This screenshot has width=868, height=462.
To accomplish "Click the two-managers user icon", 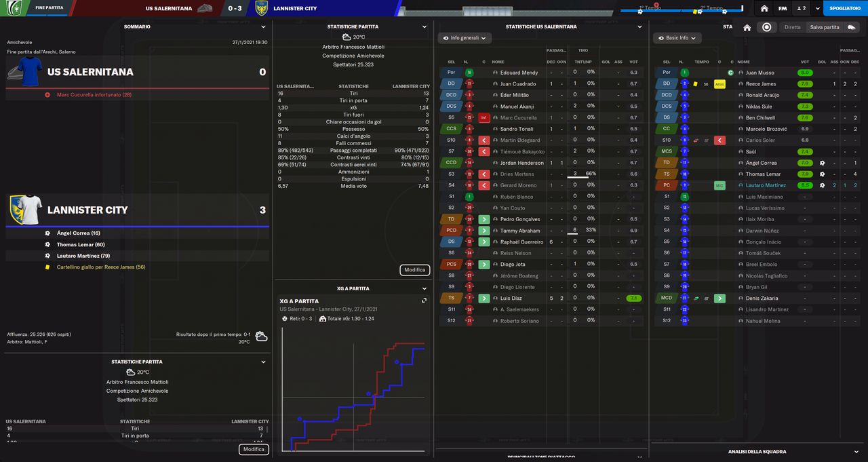I will (x=801, y=8).
